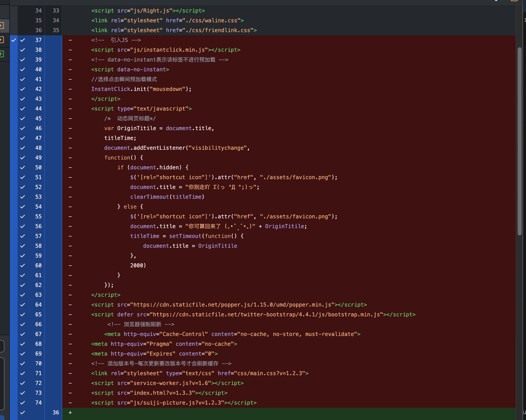Click the popper.min.js CDN script line
This screenshot has width=526, height=420.
(x=229, y=305)
